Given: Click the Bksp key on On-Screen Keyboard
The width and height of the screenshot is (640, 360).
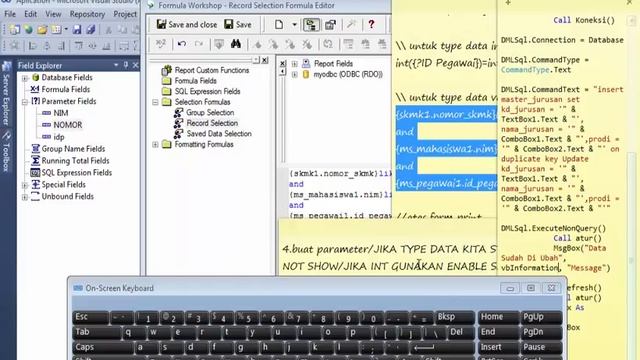Looking at the screenshot, I should (454, 317).
